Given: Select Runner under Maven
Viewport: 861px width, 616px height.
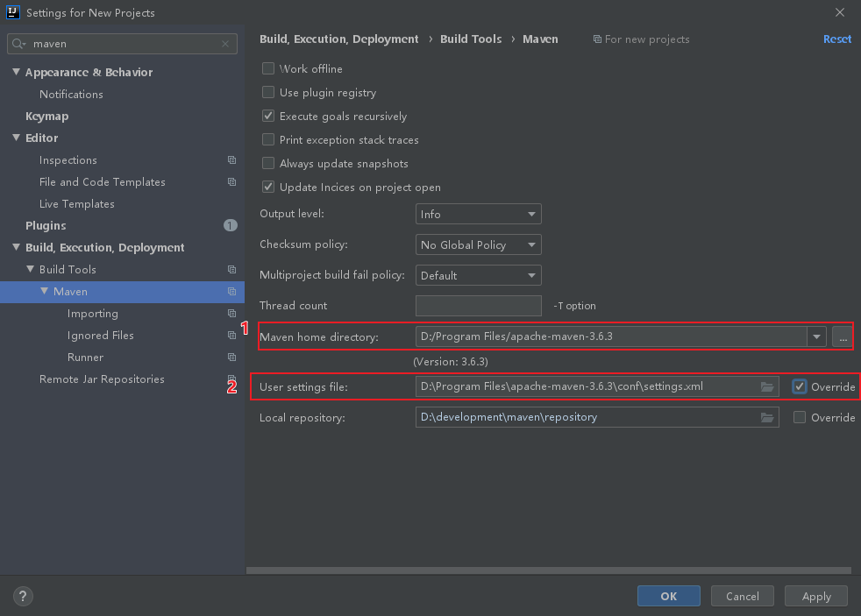Looking at the screenshot, I should tap(85, 358).
